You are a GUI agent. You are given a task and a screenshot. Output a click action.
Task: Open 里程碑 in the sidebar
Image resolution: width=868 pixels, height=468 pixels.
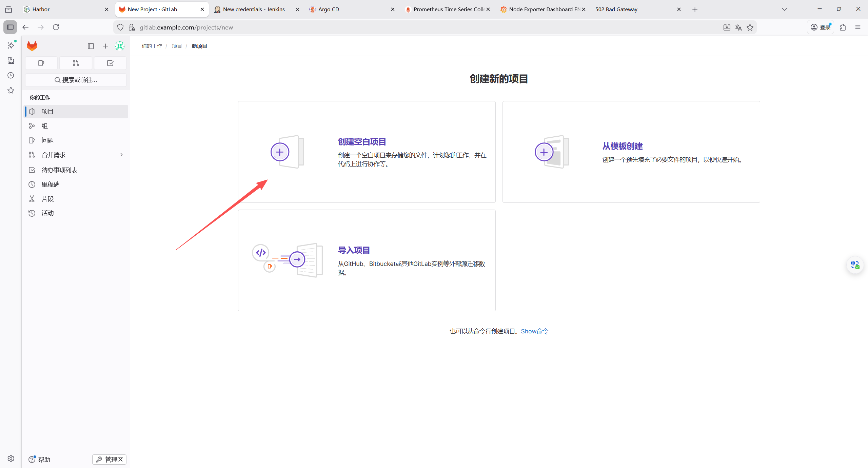(51, 184)
